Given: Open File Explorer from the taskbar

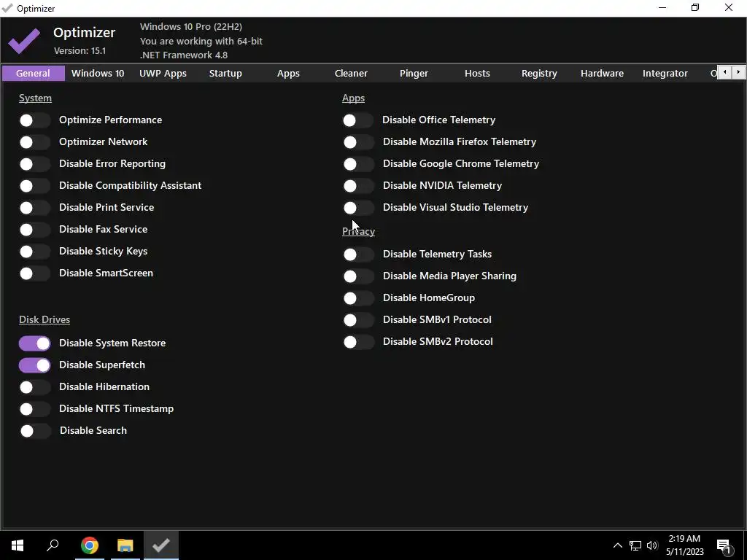Looking at the screenshot, I should pyautogui.click(x=125, y=545).
